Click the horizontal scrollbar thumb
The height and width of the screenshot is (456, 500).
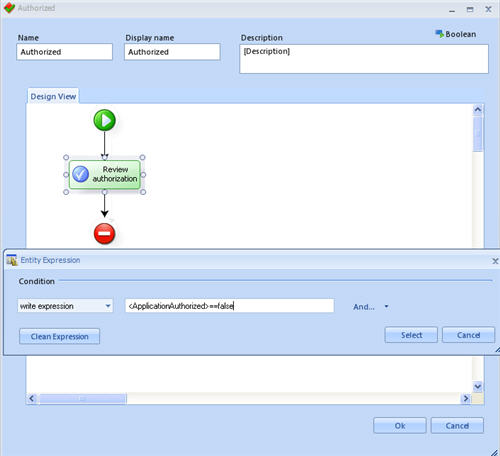point(82,398)
